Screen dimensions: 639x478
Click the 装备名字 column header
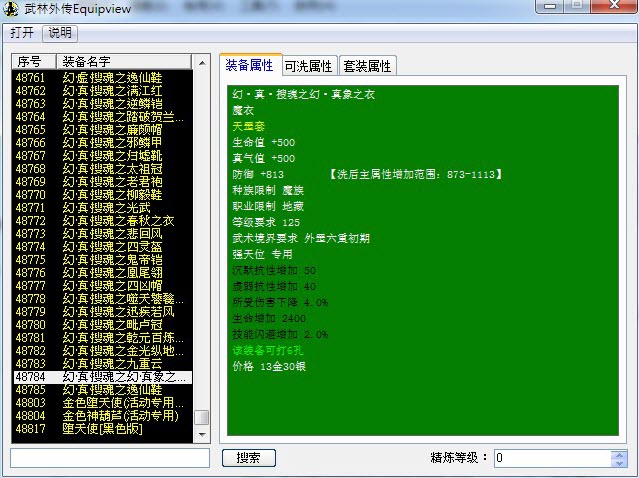pyautogui.click(x=120, y=62)
